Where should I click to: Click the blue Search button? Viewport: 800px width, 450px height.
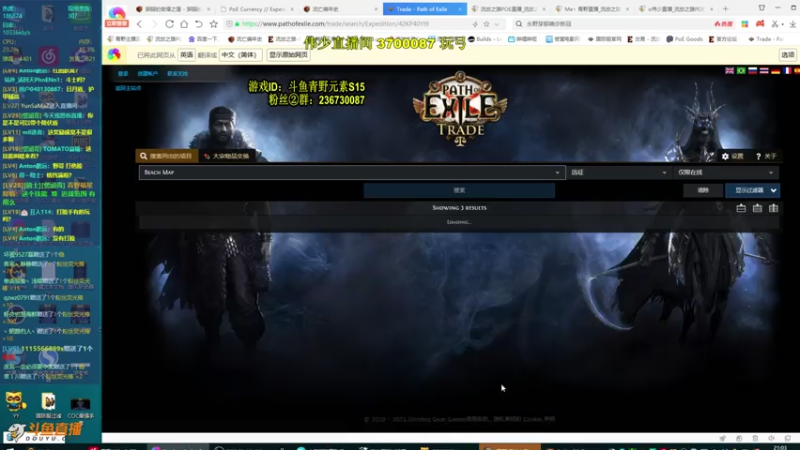point(459,190)
